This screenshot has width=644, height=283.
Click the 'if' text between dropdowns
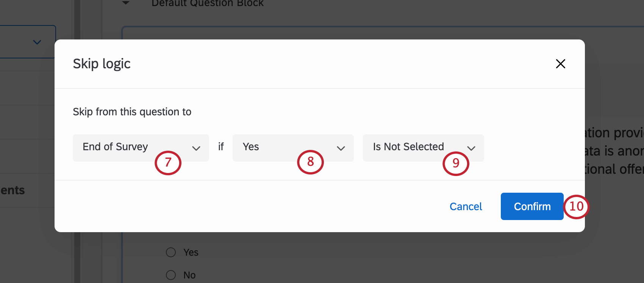point(221,147)
